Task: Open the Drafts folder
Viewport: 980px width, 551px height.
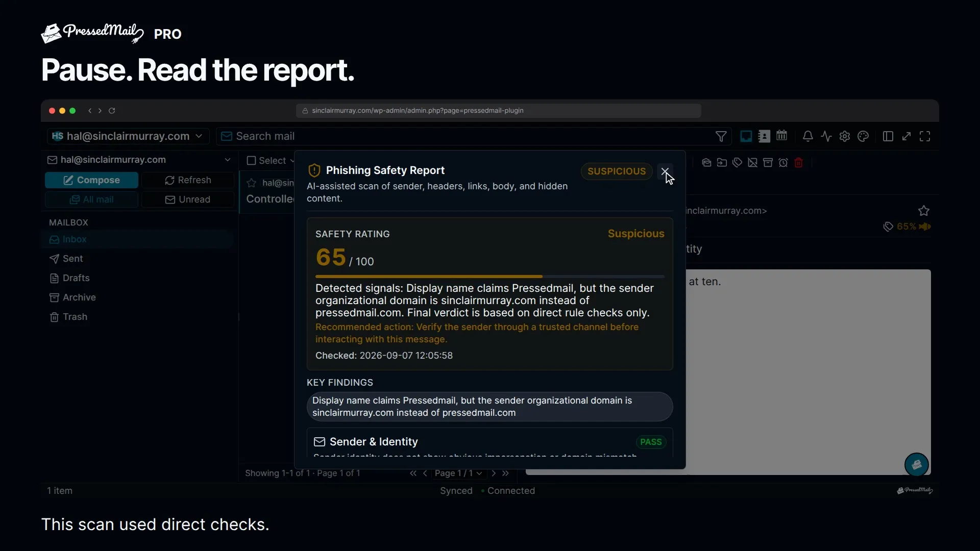Action: click(137, 278)
